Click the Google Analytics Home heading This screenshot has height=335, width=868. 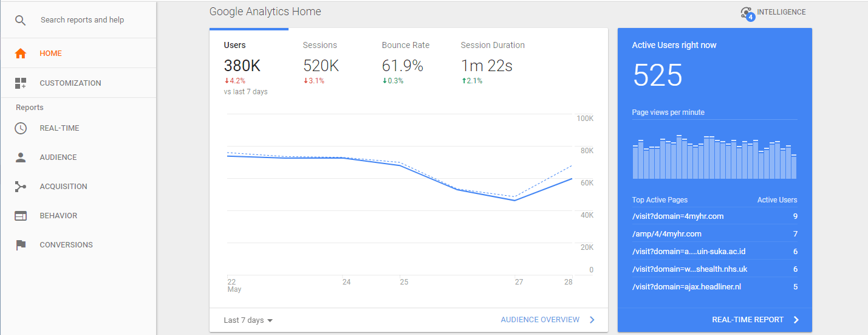tap(265, 12)
